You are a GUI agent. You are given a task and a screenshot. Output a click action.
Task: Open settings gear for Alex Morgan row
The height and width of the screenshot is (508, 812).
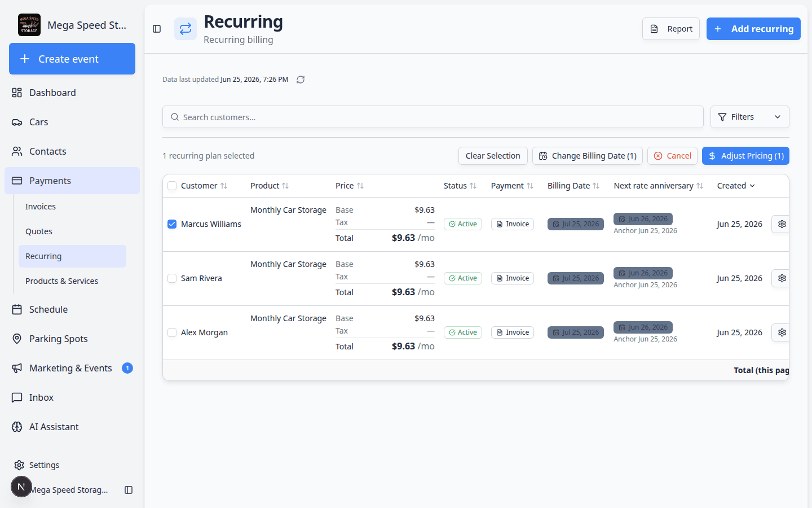(782, 332)
